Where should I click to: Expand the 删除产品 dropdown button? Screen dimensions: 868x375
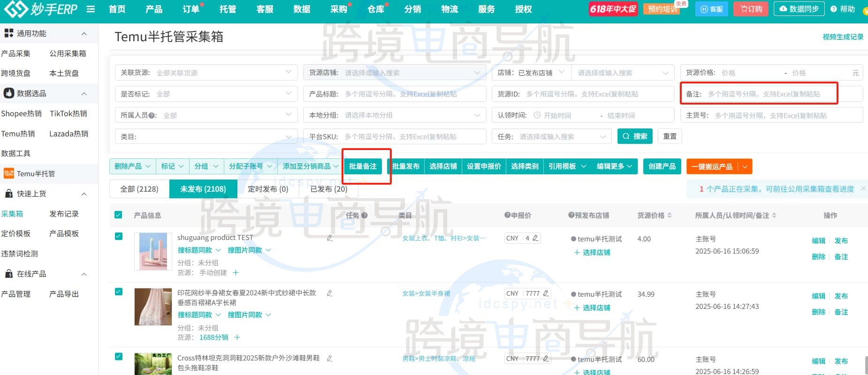click(133, 166)
